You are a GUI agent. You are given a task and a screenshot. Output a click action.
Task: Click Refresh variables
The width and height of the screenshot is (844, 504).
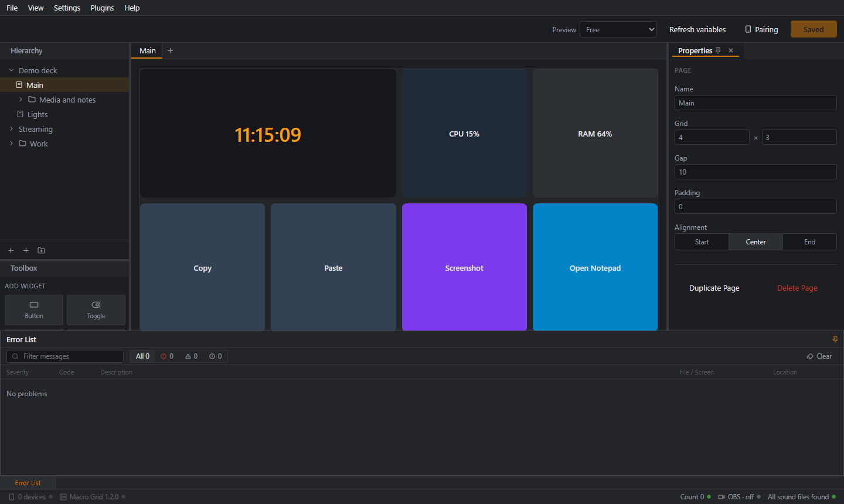(x=697, y=29)
